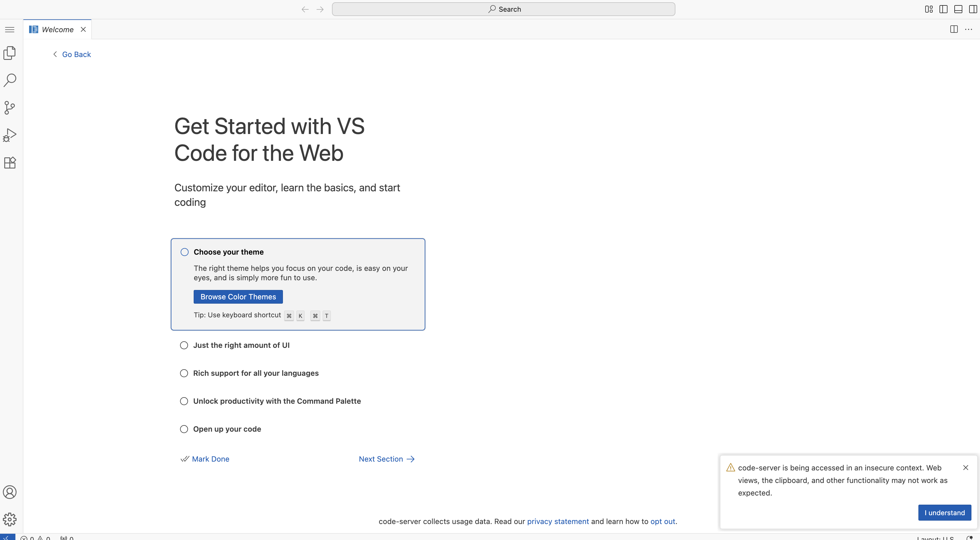Expand the Just the right amount of UI step

(x=241, y=345)
